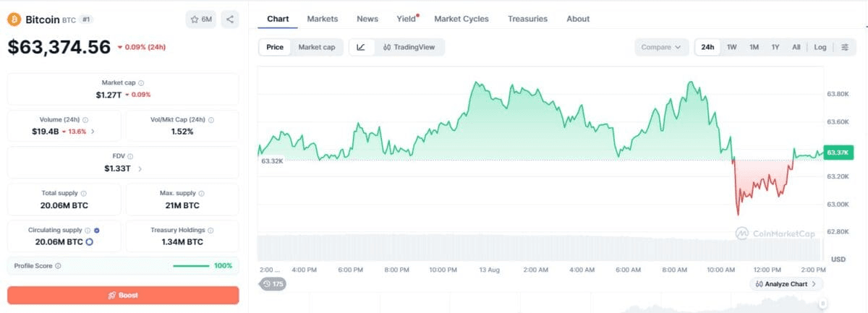This screenshot has height=313, width=868.
Task: Click the 13 Aug date axis label
Action: [x=489, y=270]
